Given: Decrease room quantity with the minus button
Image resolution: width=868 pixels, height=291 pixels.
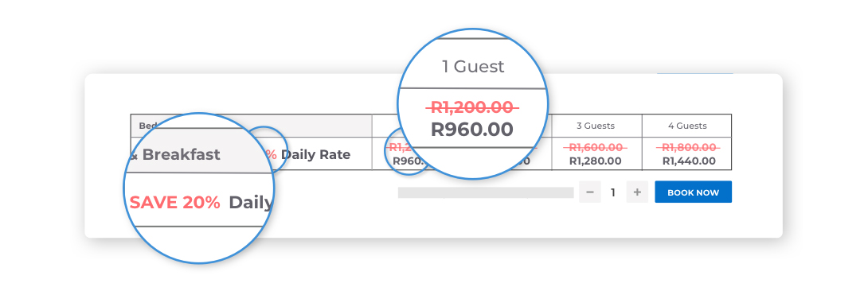Looking at the screenshot, I should [x=590, y=192].
